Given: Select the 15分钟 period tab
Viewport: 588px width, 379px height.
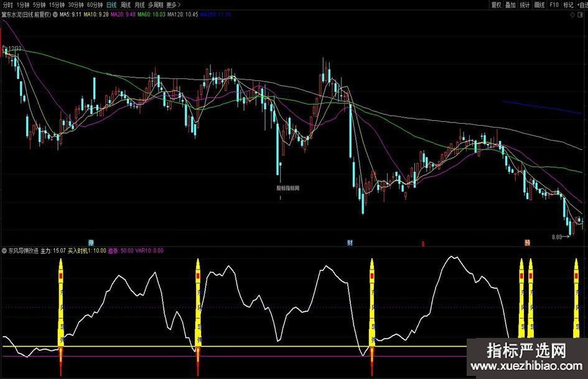Looking at the screenshot, I should (57, 5).
